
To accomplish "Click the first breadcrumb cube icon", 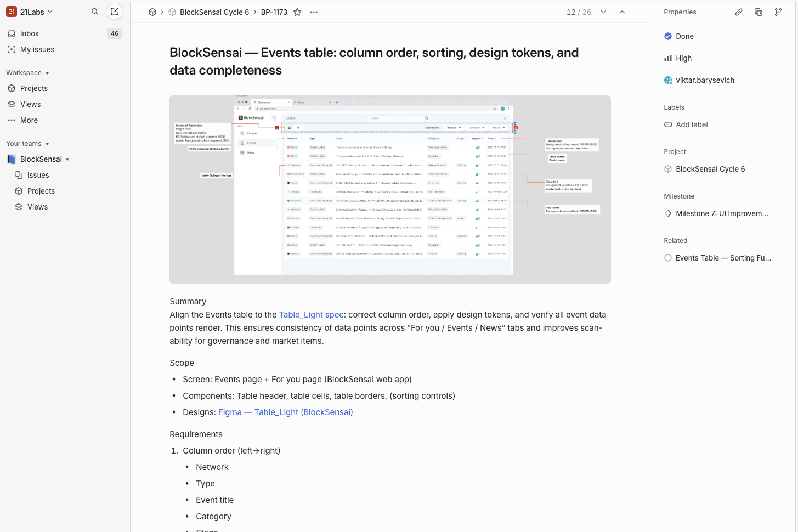I will click(152, 12).
